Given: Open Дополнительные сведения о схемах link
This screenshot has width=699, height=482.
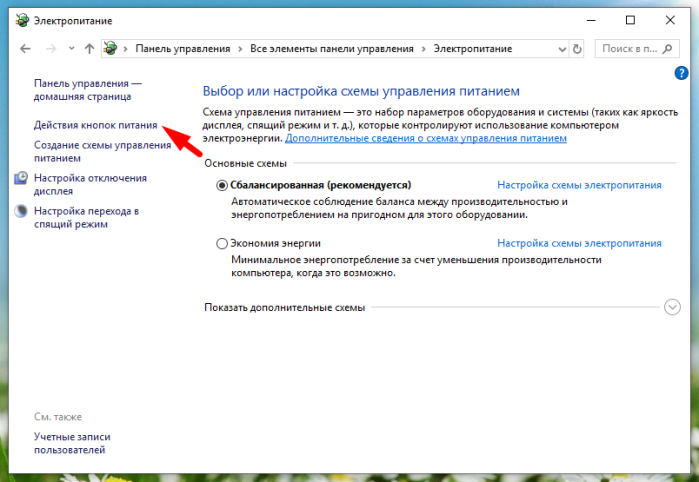Looking at the screenshot, I should [426, 138].
